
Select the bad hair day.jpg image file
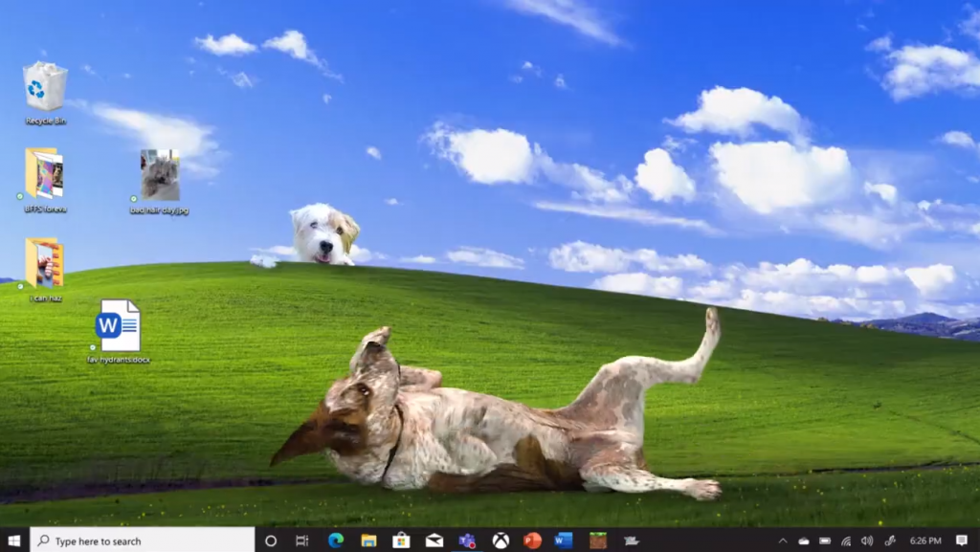click(x=160, y=181)
